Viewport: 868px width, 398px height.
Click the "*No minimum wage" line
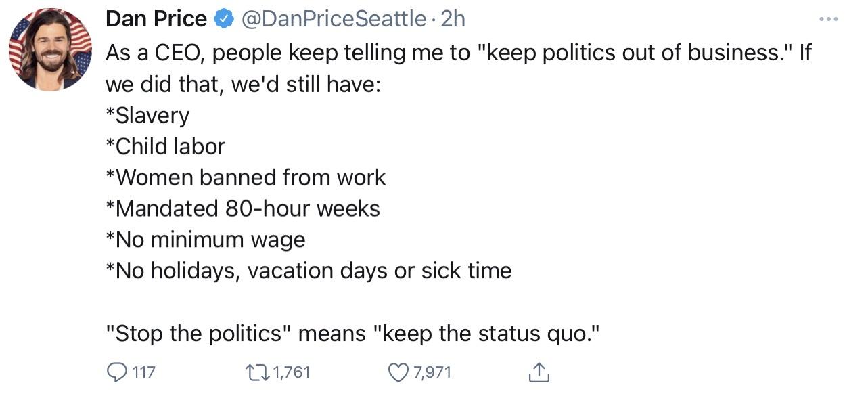point(206,240)
